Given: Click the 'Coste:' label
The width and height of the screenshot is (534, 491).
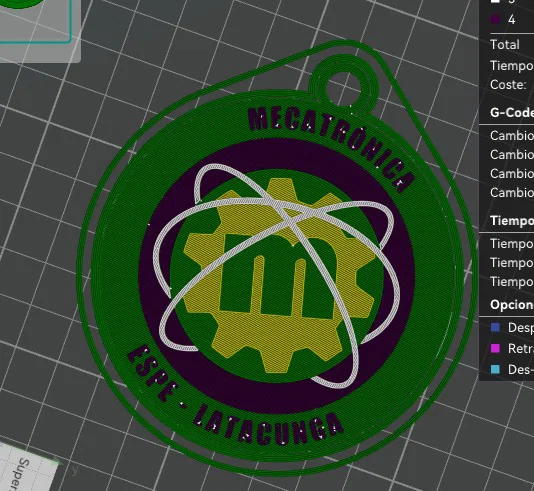Looking at the screenshot, I should (508, 84).
